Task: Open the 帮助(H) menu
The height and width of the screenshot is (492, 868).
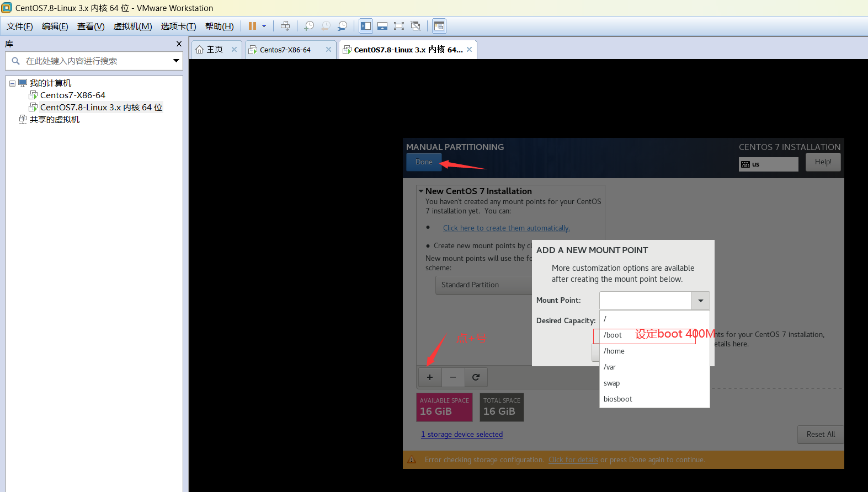Action: coord(220,26)
